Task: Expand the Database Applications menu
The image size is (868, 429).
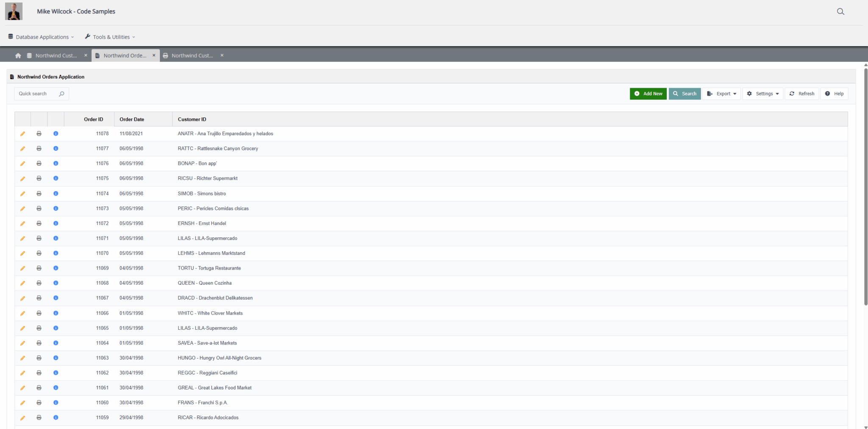Action: 41,37
